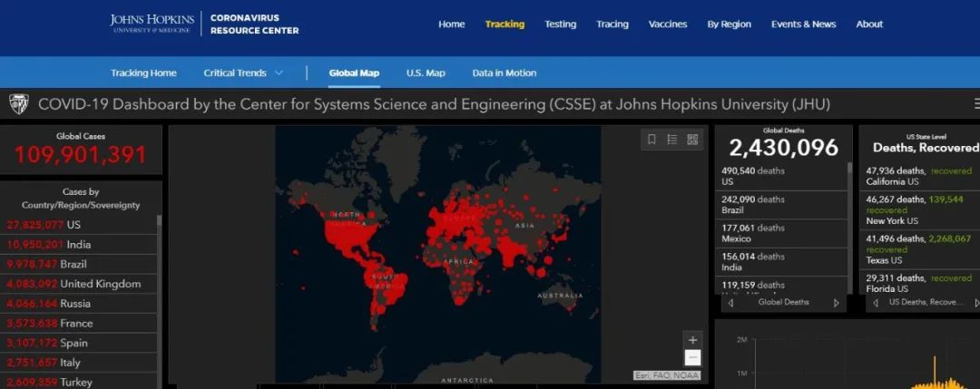
Task: Select 490,540 deaths US row
Action: 780,176
